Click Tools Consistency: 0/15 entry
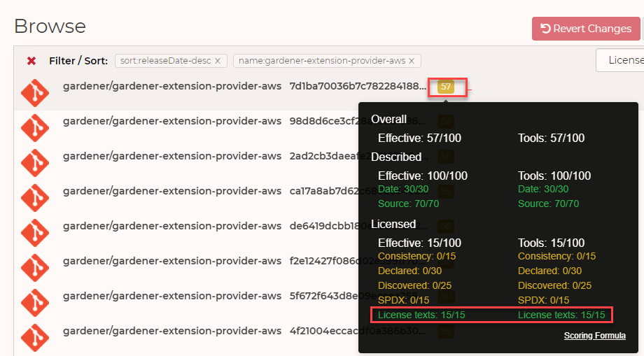Screen dimensions: 644x356 click(x=557, y=257)
